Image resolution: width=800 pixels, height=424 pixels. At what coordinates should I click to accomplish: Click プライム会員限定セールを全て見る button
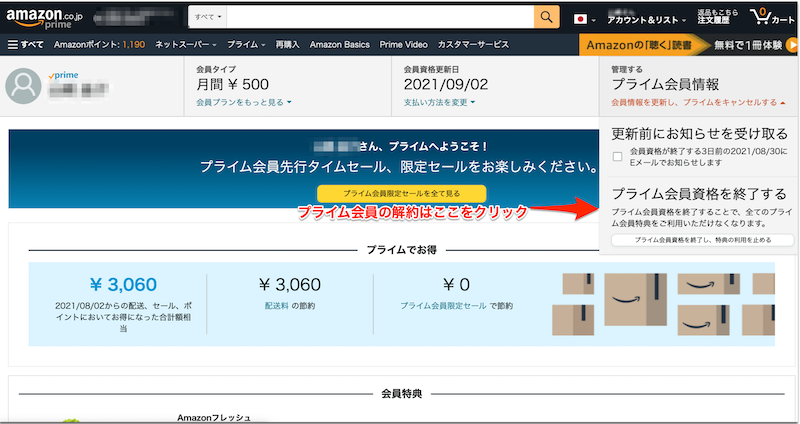(x=402, y=194)
